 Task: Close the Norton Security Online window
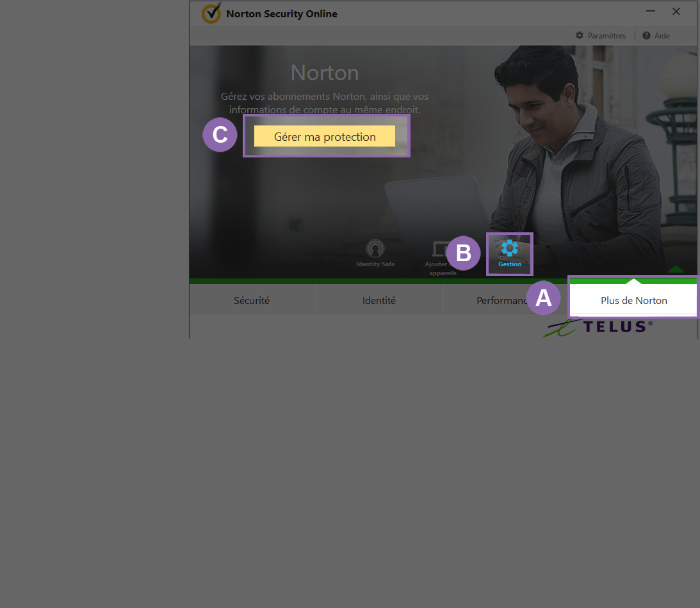pos(676,11)
